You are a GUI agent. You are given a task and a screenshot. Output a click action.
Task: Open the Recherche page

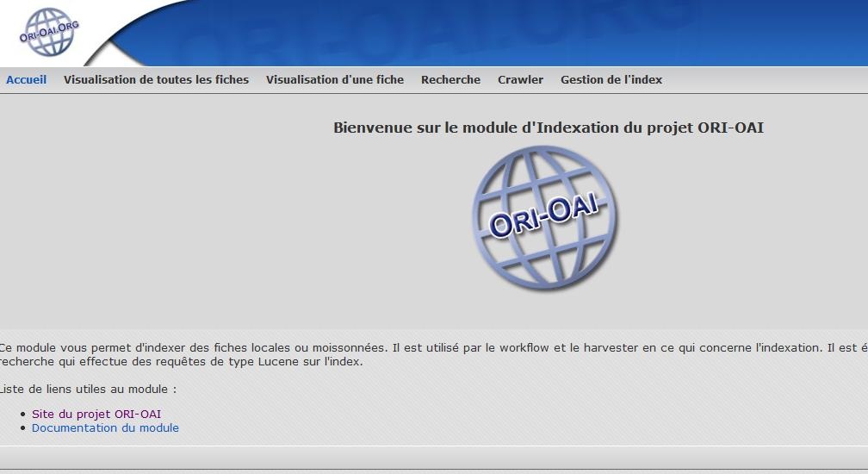[450, 80]
